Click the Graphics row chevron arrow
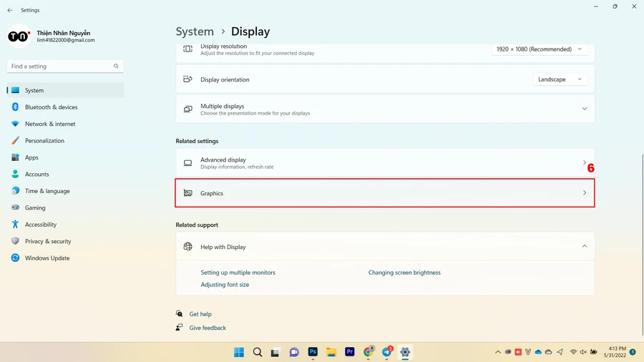Screen dimensions: 644x362 (x=585, y=193)
